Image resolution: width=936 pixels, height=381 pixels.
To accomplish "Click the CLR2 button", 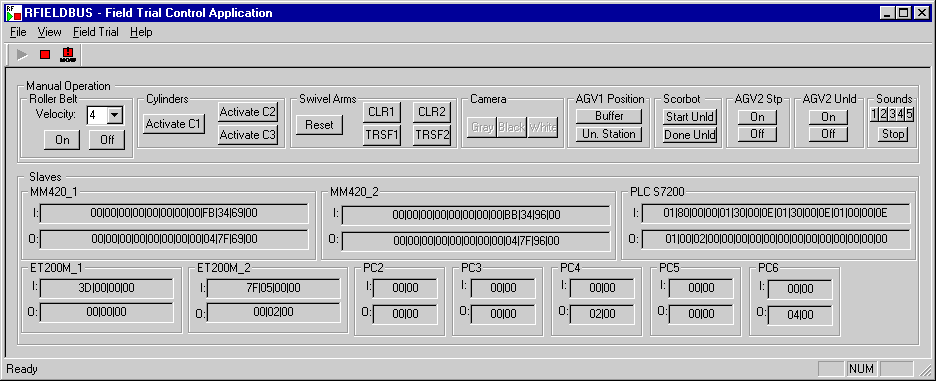I will click(x=432, y=112).
